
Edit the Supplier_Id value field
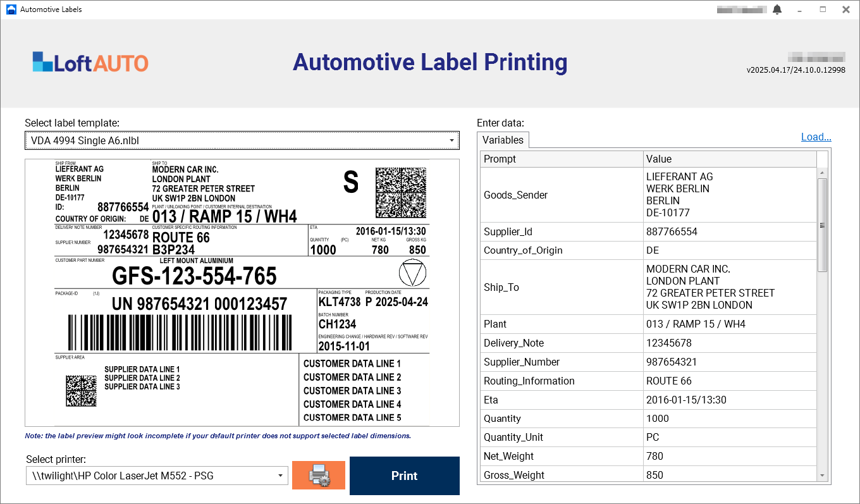tap(730, 231)
